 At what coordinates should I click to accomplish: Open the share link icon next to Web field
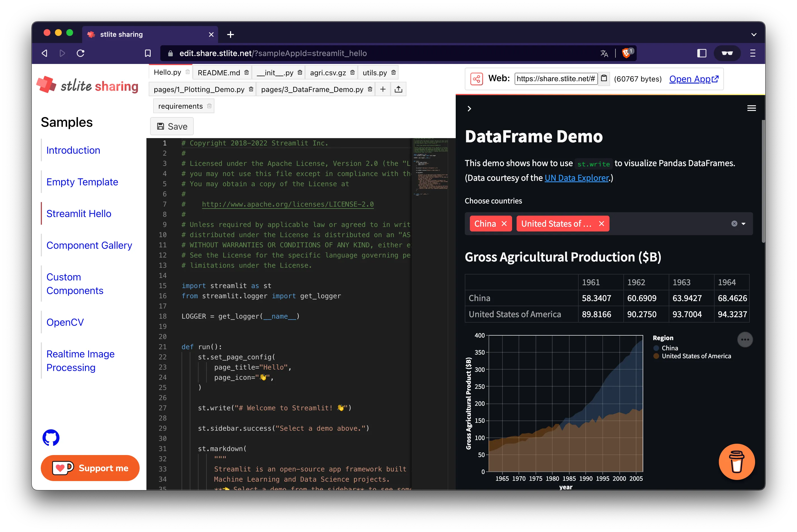pyautogui.click(x=477, y=78)
